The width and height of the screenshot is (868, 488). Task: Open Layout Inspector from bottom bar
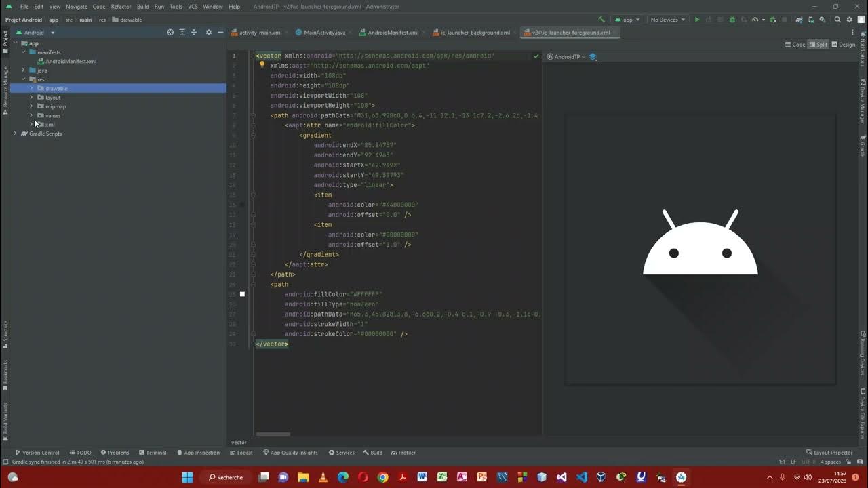tap(829, 453)
